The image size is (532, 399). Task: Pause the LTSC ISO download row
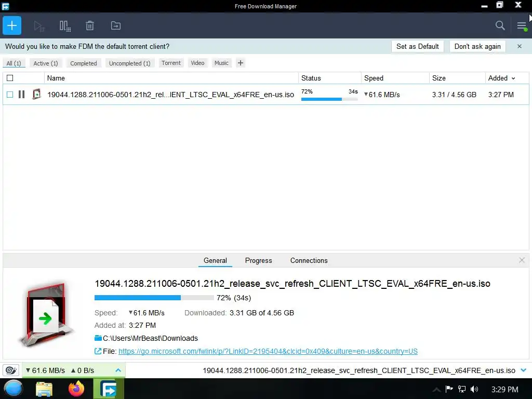click(22, 95)
